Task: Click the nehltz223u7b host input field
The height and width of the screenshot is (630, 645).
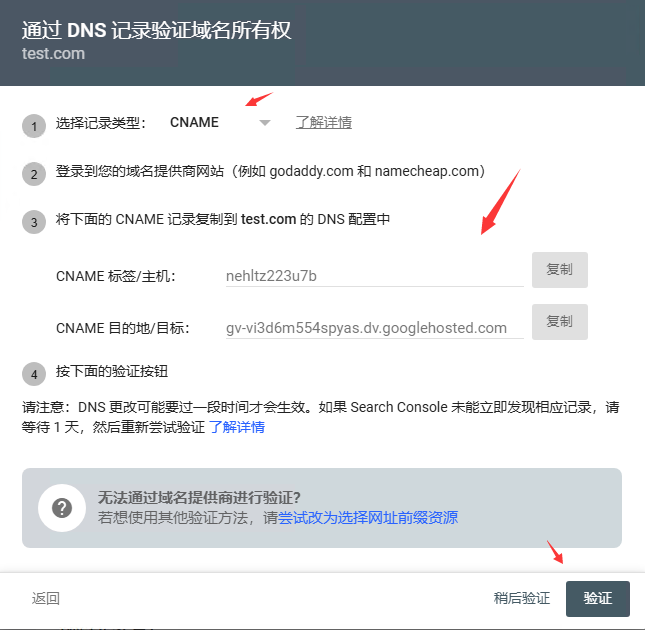Action: pyautogui.click(x=374, y=276)
